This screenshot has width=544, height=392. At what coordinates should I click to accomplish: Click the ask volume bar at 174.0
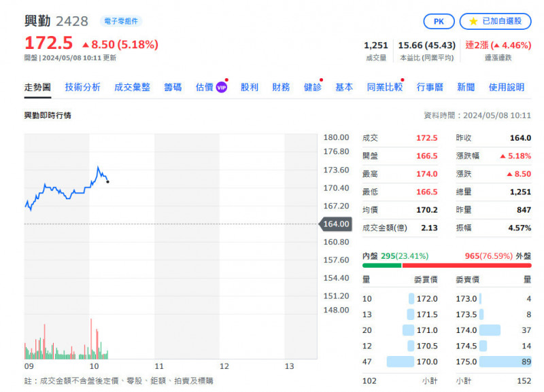[x=490, y=330]
